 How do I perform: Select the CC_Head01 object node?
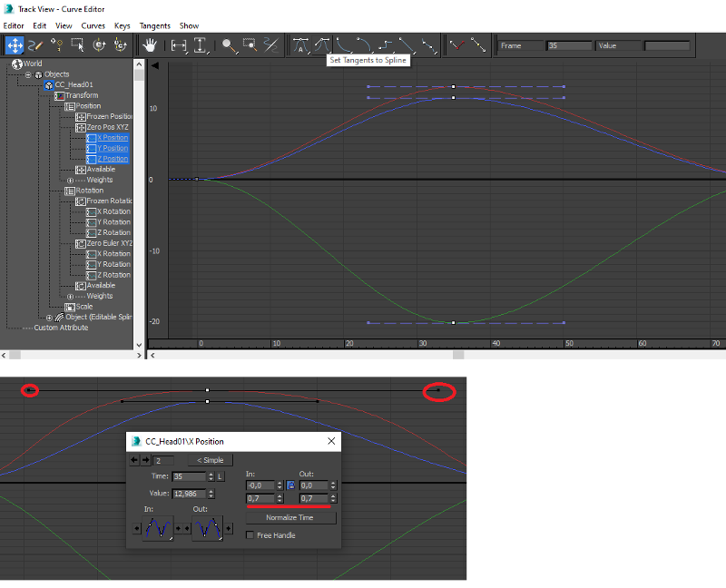click(74, 84)
